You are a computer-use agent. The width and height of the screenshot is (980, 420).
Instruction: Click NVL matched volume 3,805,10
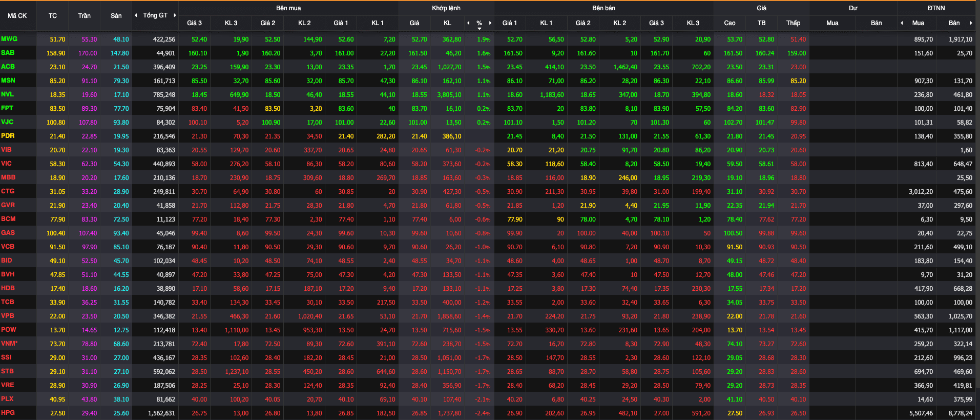click(x=449, y=95)
